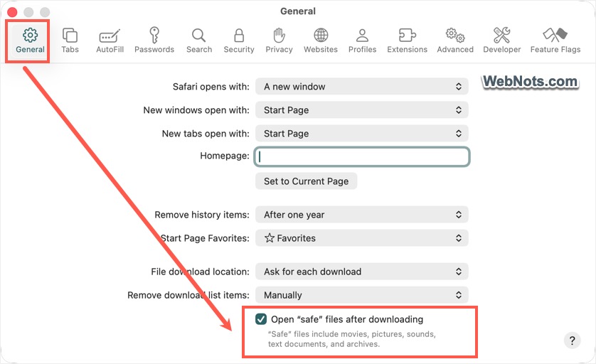Image resolution: width=596 pixels, height=364 pixels.
Task: Expand the Safari opens with dropdown
Action: pos(362,87)
